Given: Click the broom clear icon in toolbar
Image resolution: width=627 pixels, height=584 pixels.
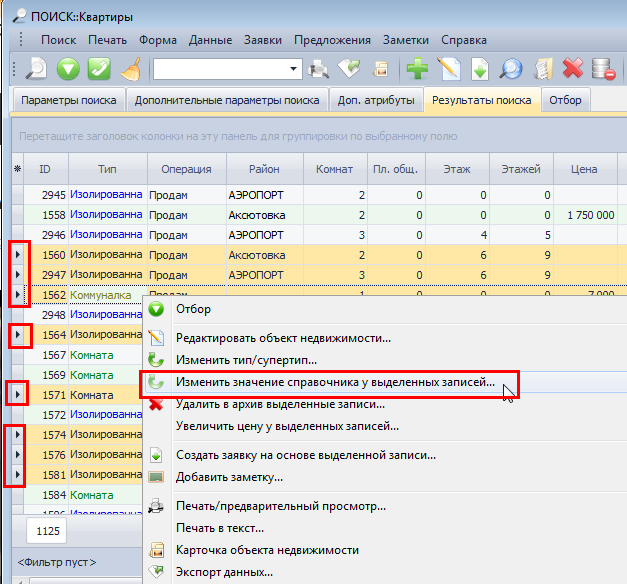Looking at the screenshot, I should coord(130,68).
